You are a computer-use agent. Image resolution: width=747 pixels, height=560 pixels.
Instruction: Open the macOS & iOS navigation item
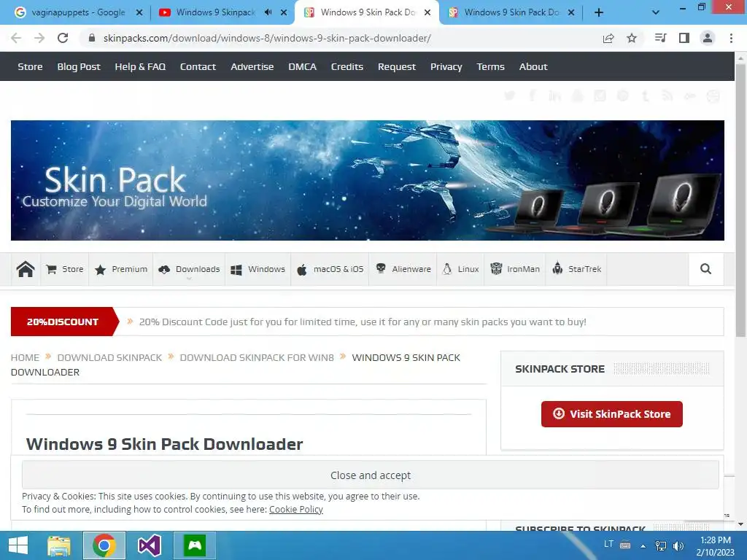330,269
